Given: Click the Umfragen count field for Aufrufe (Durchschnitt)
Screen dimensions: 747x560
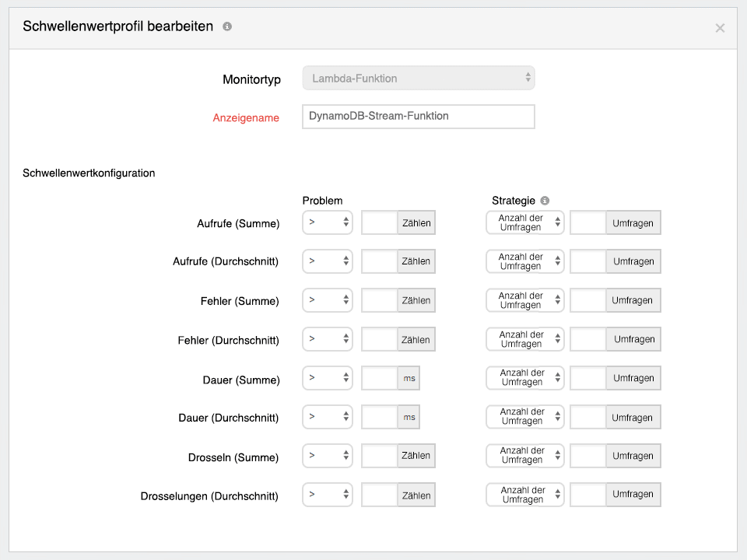Looking at the screenshot, I should [587, 261].
